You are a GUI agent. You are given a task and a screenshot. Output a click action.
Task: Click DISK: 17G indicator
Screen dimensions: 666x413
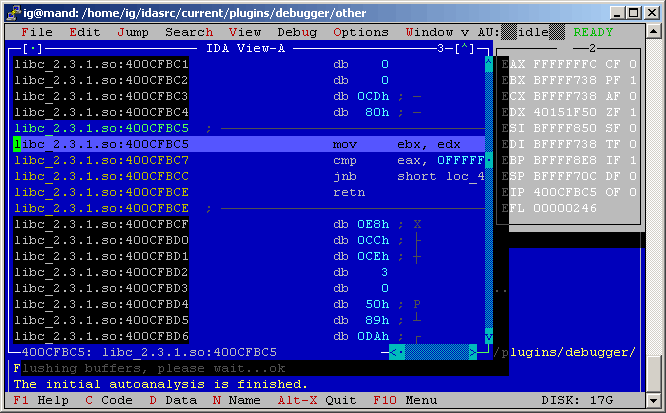tap(577, 400)
